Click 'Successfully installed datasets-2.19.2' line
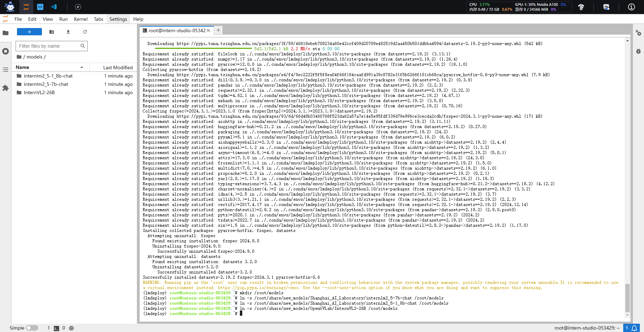Image resolution: width=644 pixels, height=332 pixels. (x=231, y=277)
